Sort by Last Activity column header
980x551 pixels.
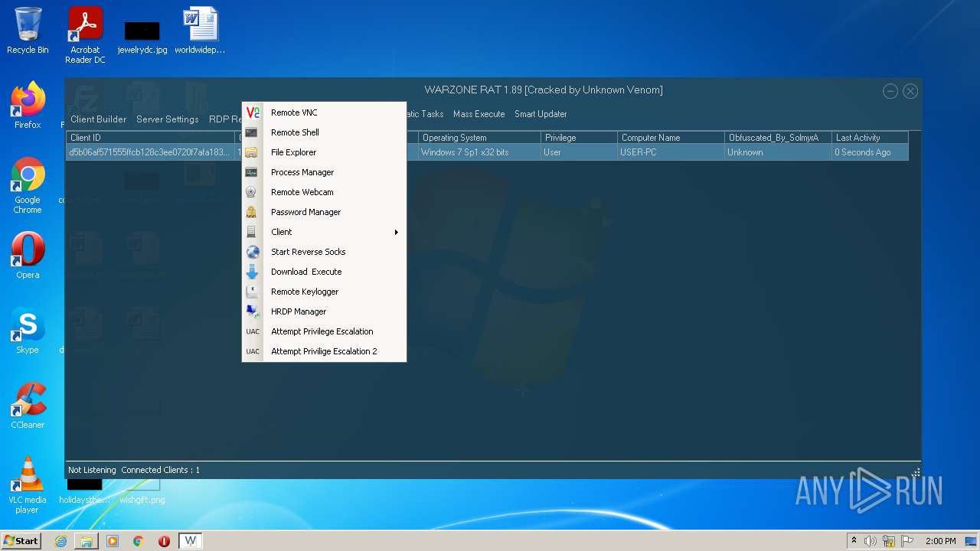tap(870, 138)
